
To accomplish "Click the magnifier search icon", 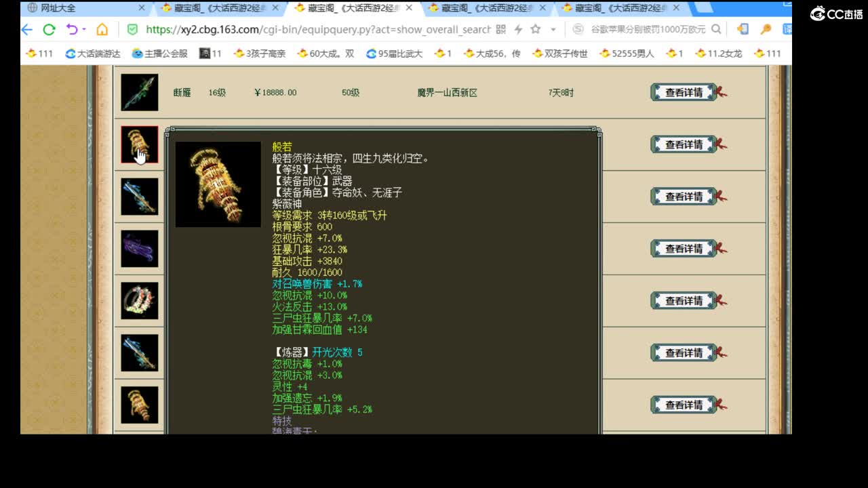I will [716, 30].
